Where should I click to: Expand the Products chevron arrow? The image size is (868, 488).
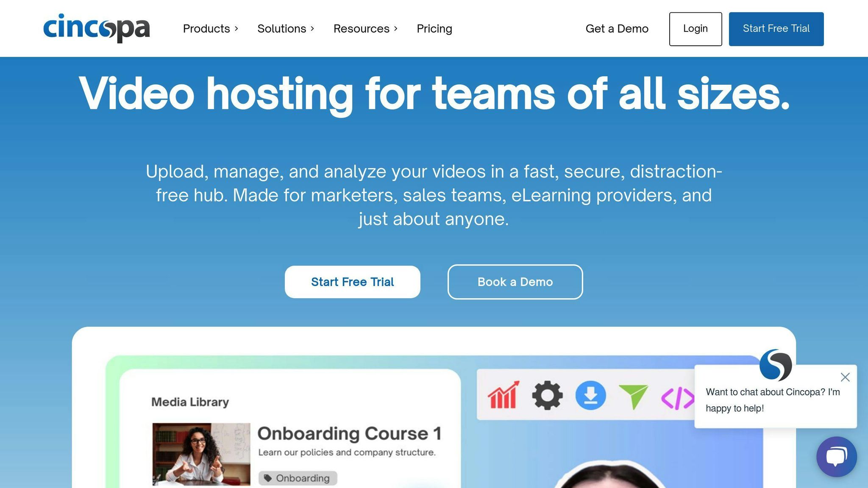pyautogui.click(x=236, y=29)
